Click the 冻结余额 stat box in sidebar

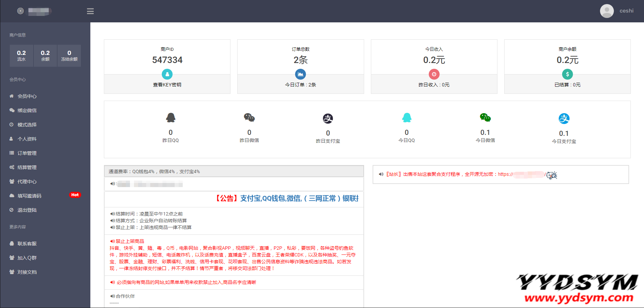tap(69, 56)
